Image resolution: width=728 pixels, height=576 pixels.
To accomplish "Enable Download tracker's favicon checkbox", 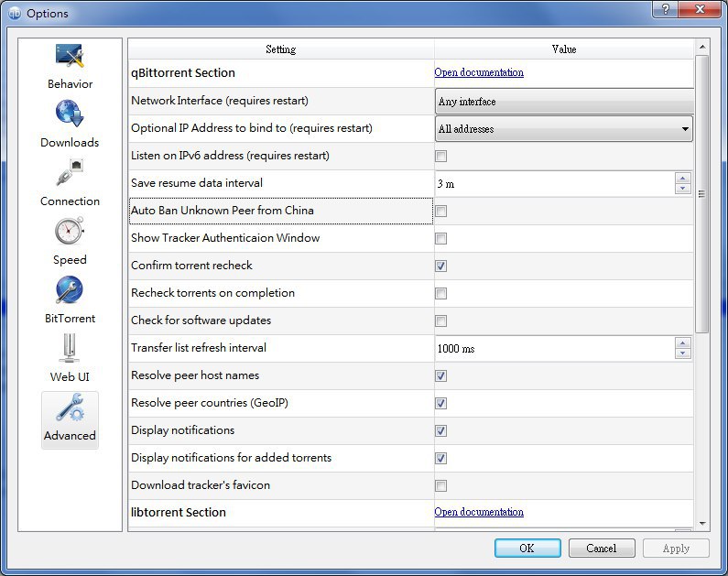I will tap(441, 485).
